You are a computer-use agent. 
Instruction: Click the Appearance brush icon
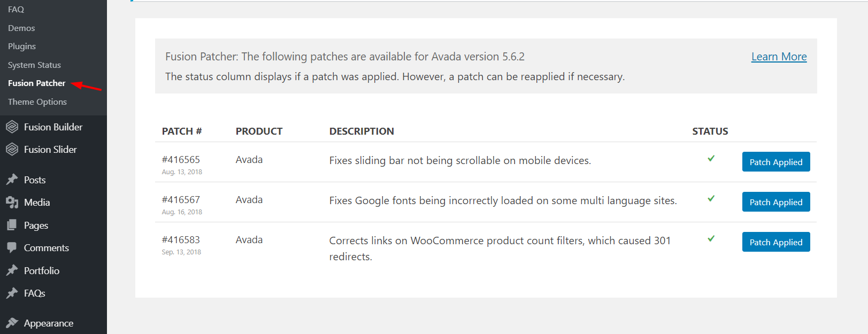12,322
